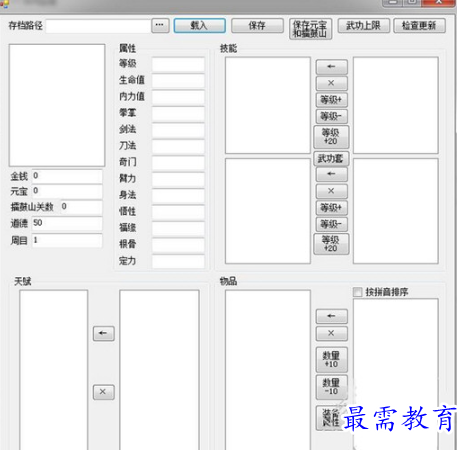Click the 天赋 left-arrow add button
The width and height of the screenshot is (465, 450).
tap(104, 333)
